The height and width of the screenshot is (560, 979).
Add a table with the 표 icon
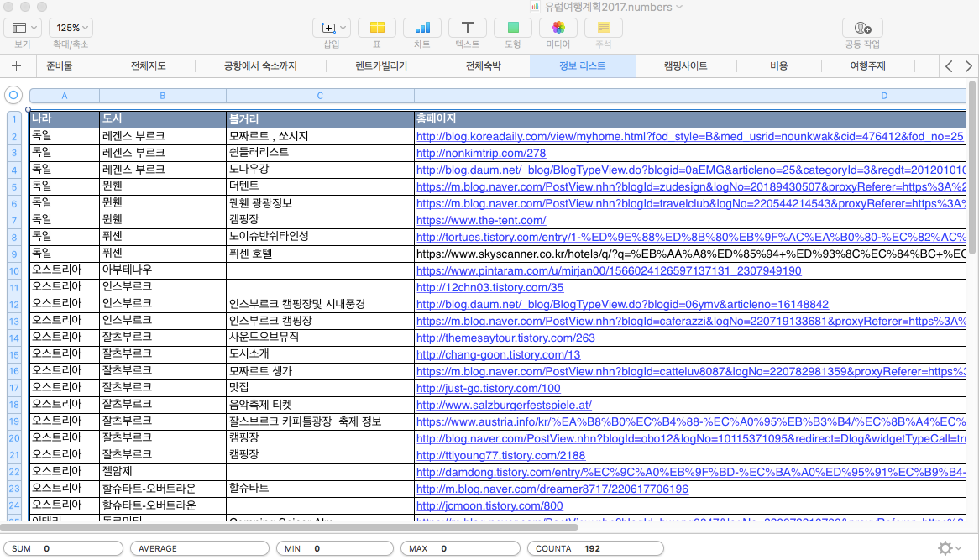[x=377, y=28]
